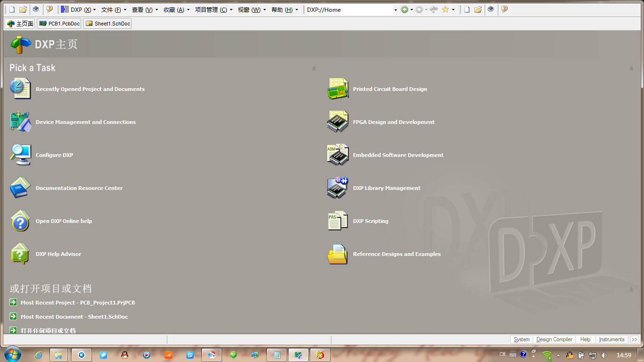Image resolution: width=644 pixels, height=362 pixels.
Task: Open the DXP Help Advisor
Action: [x=58, y=254]
